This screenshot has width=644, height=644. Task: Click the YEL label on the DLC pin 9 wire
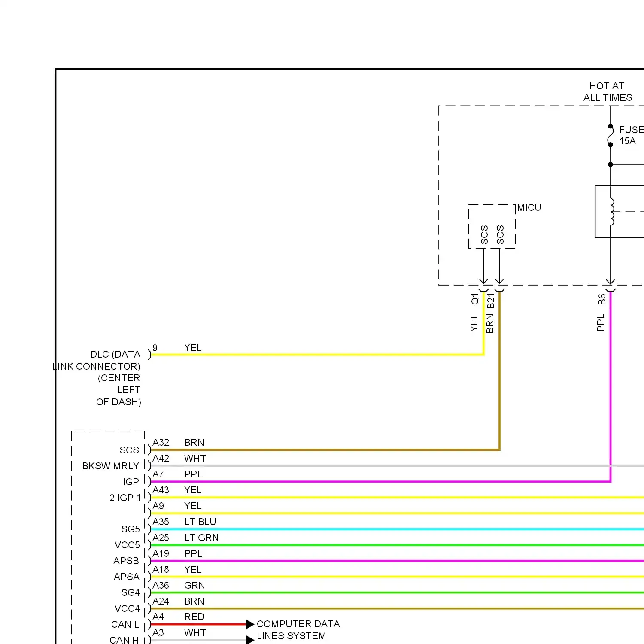coord(193,348)
